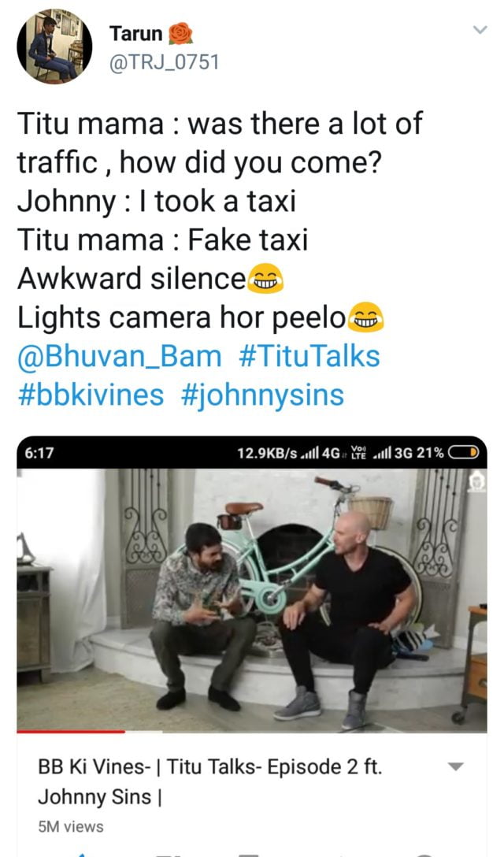This screenshot has height=857, width=504.
Task: Open the @Bhuvan_Bam mention
Action: pos(119,356)
